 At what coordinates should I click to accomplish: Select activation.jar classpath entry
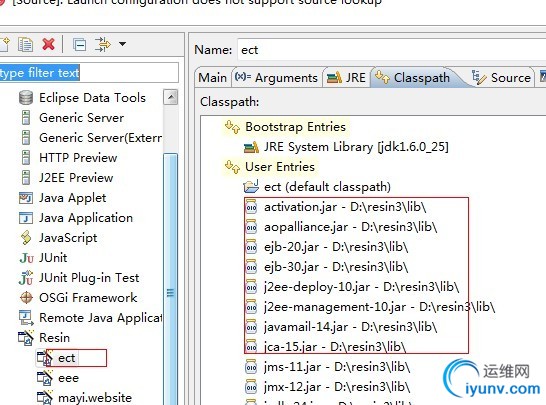click(345, 207)
